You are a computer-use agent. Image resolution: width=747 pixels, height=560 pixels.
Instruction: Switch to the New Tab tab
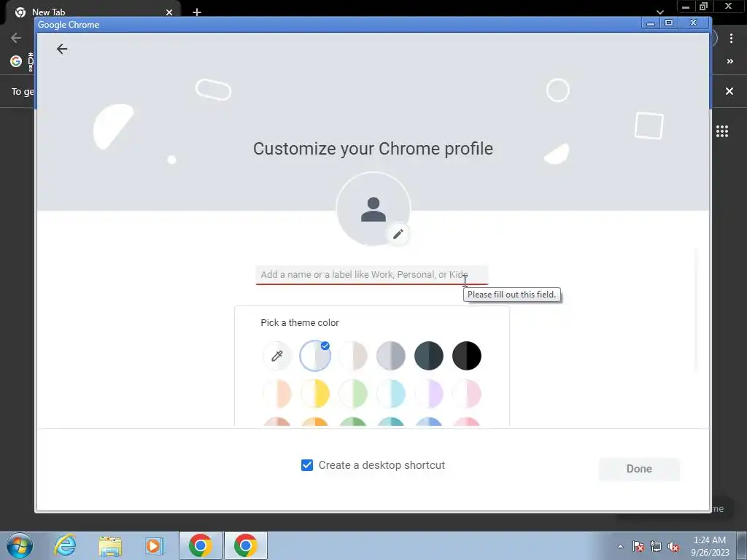(x=93, y=12)
